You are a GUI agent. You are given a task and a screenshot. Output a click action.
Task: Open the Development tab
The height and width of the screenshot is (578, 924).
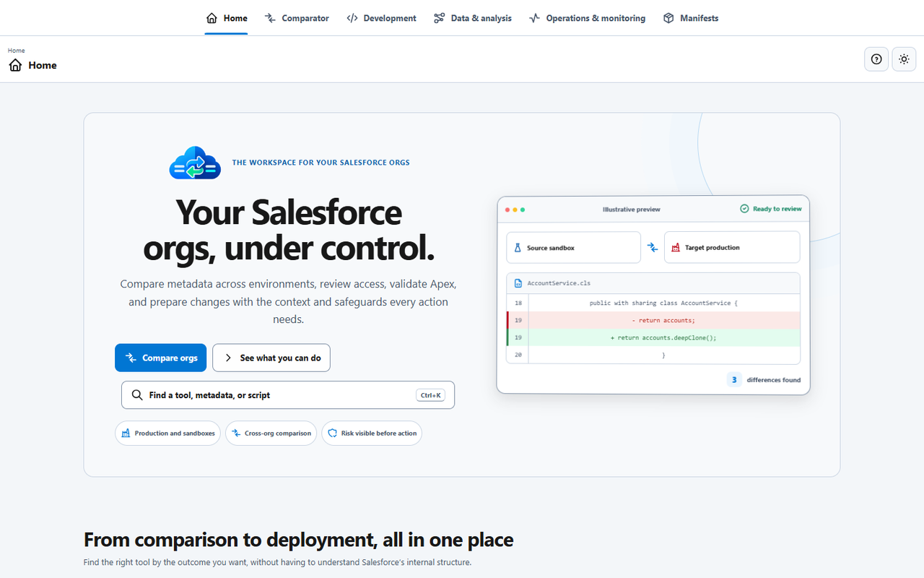[381, 18]
